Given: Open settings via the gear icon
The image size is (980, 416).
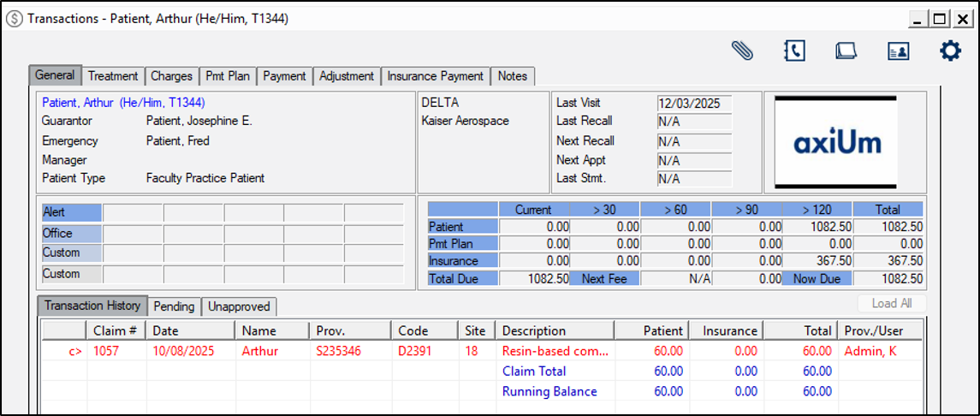Looking at the screenshot, I should 950,51.
